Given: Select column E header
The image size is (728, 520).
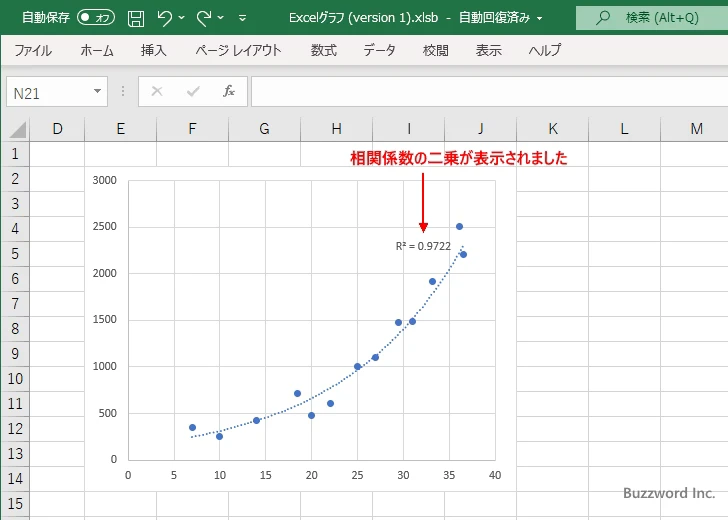Looking at the screenshot, I should point(121,129).
